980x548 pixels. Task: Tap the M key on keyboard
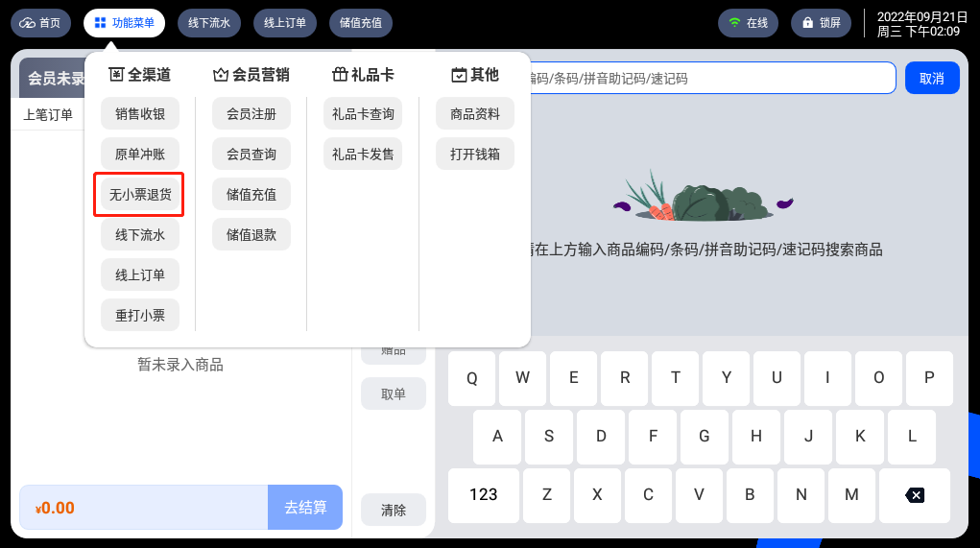(852, 495)
